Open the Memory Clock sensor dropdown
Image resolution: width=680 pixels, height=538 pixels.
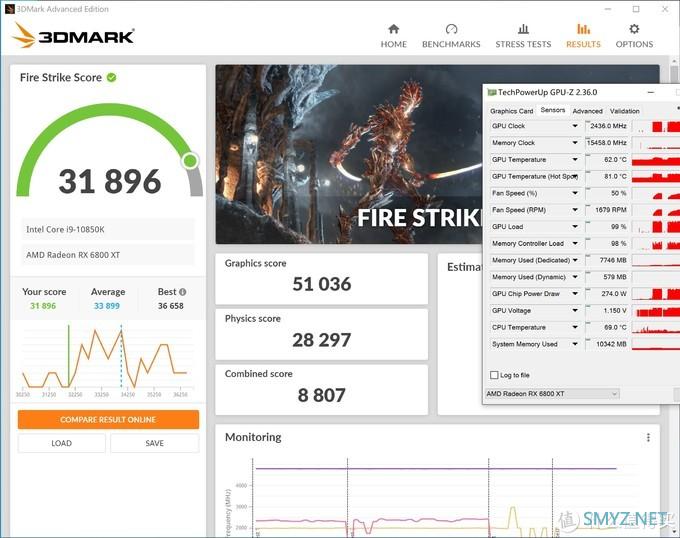coord(575,143)
